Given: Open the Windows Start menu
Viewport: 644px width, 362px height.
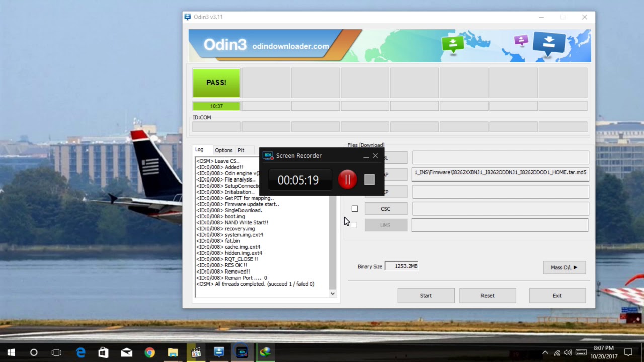Looking at the screenshot, I should point(11,352).
